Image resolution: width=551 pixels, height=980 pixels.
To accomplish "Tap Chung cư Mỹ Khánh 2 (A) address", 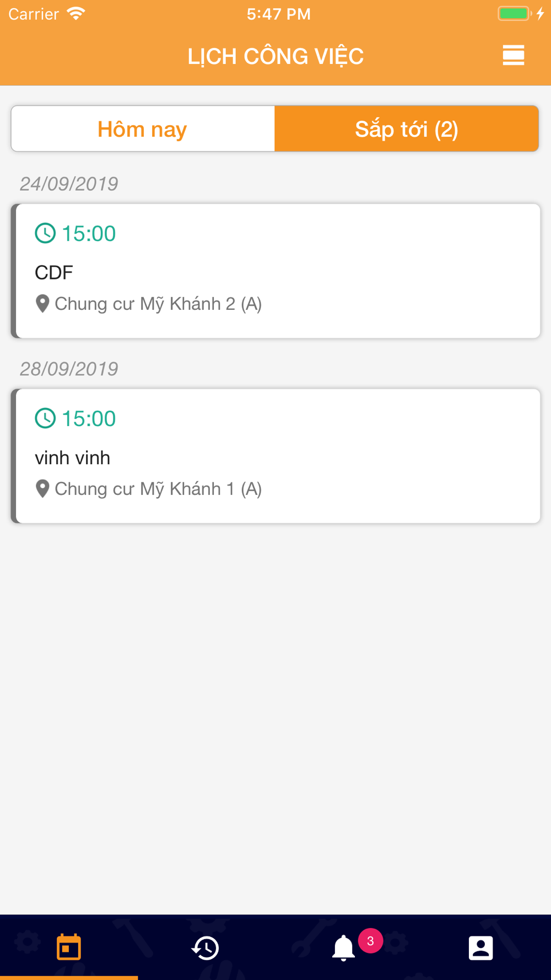I will pyautogui.click(x=158, y=304).
